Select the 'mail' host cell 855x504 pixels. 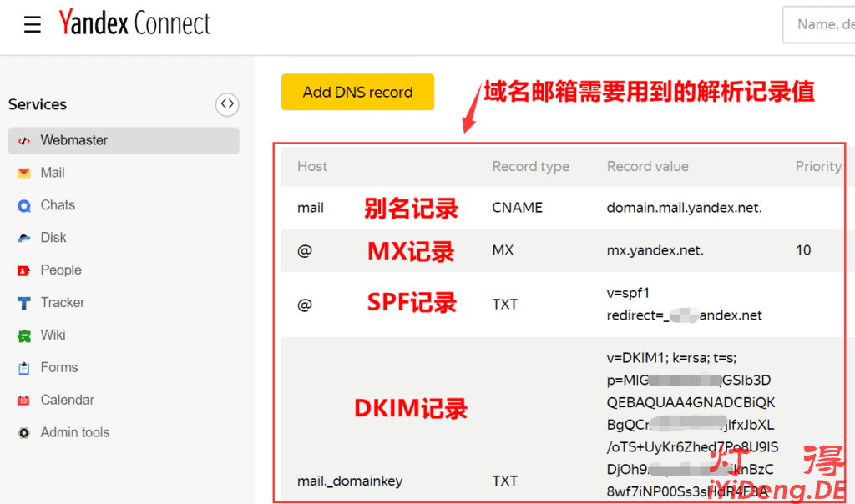point(311,208)
